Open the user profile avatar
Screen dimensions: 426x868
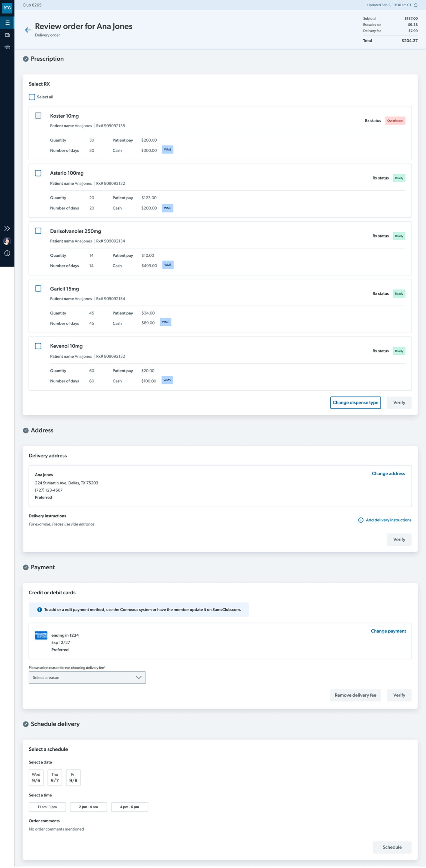click(x=7, y=241)
